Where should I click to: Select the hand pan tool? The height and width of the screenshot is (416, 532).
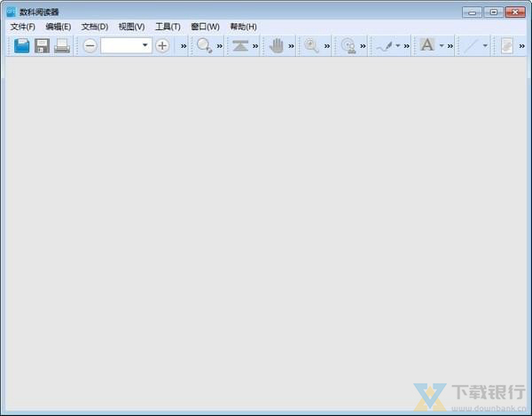click(277, 45)
